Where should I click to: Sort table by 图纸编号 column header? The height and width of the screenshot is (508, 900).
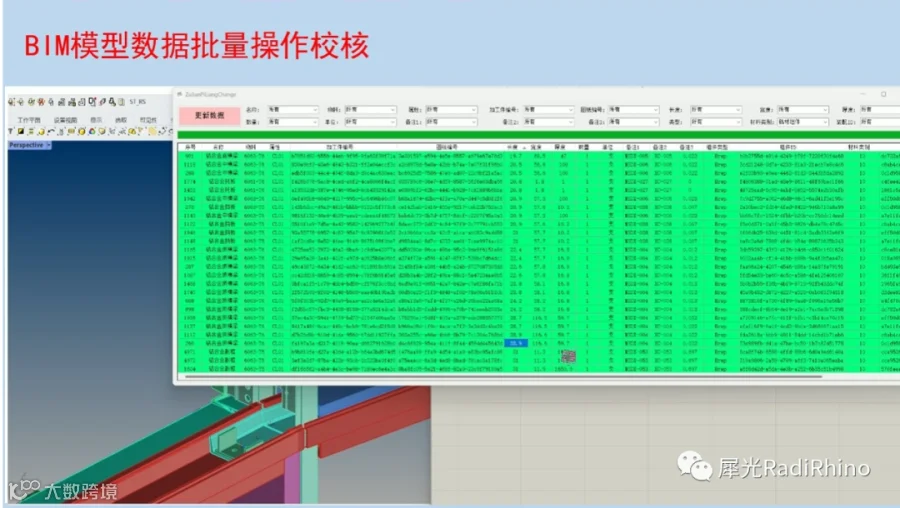447,148
